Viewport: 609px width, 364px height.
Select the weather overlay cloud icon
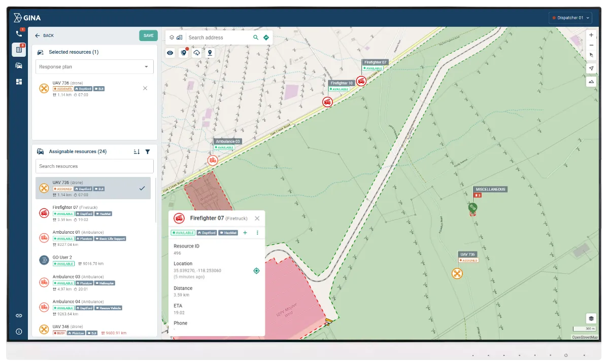[196, 53]
